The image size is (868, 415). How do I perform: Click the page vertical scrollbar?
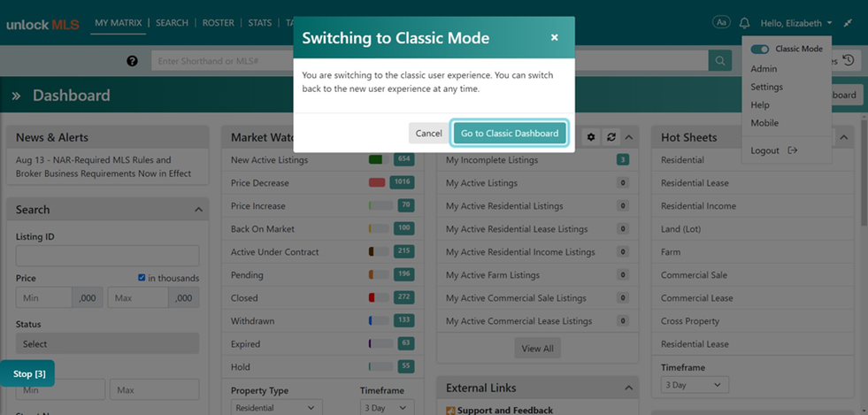pos(864,172)
